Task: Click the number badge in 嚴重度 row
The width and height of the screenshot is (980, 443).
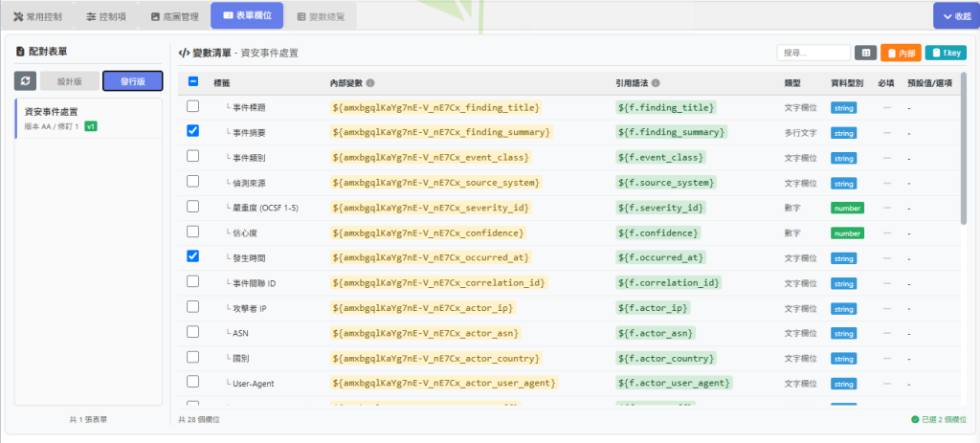Action: [847, 208]
